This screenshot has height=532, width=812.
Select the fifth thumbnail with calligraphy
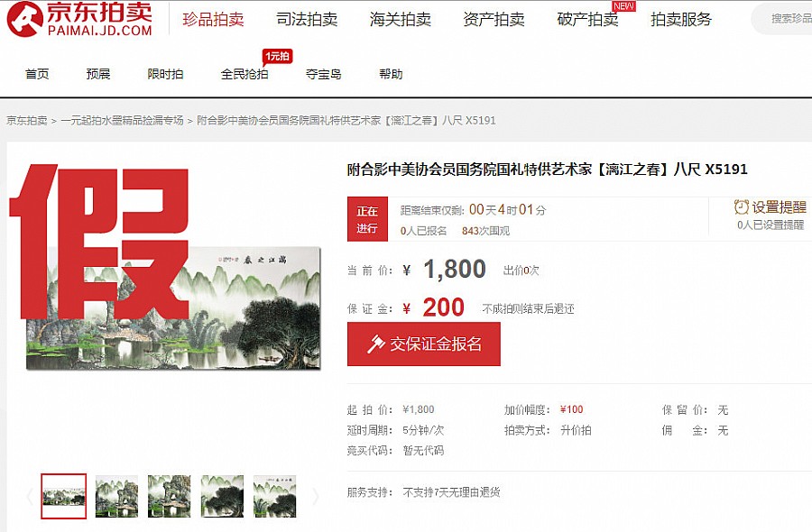[274, 496]
